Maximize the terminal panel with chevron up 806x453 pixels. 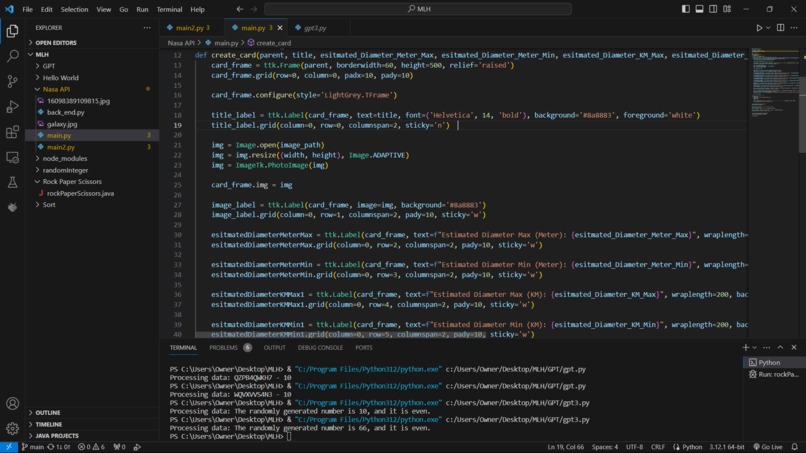[x=780, y=348]
